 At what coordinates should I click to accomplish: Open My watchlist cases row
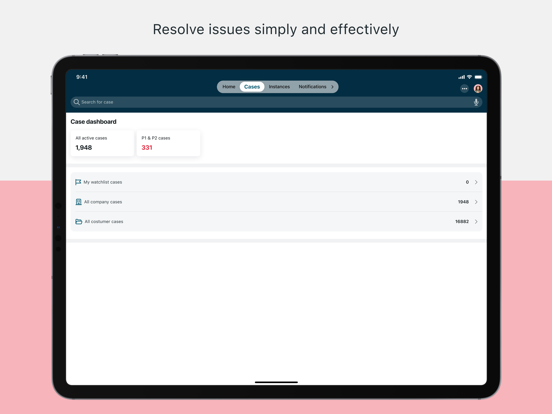pyautogui.click(x=276, y=182)
